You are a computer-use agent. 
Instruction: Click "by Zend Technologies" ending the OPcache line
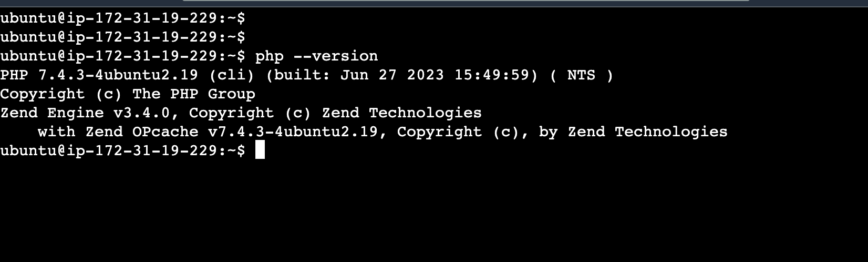(x=633, y=132)
